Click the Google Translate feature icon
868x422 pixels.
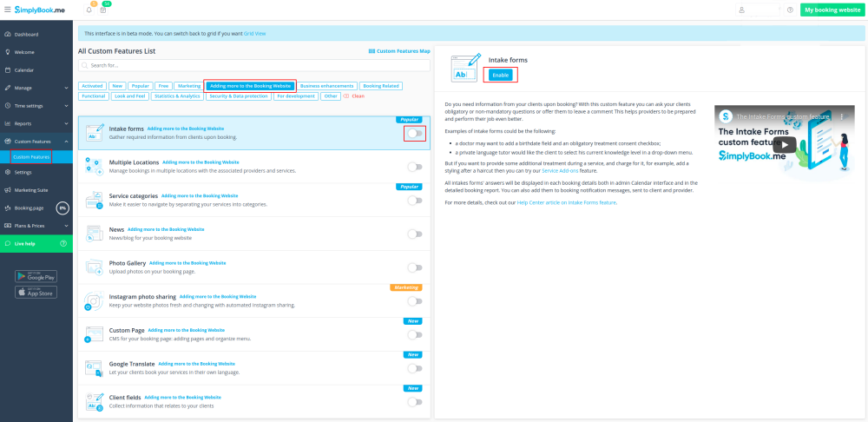pos(94,368)
